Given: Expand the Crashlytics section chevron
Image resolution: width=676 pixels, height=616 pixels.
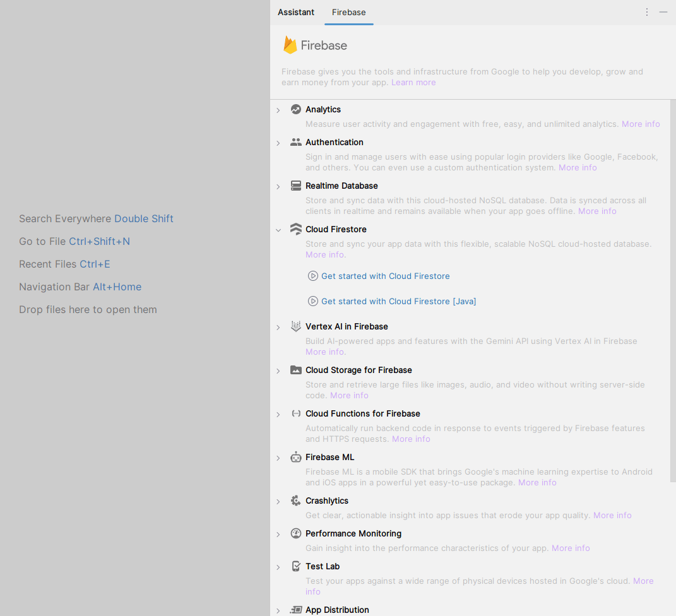Looking at the screenshot, I should click(278, 502).
